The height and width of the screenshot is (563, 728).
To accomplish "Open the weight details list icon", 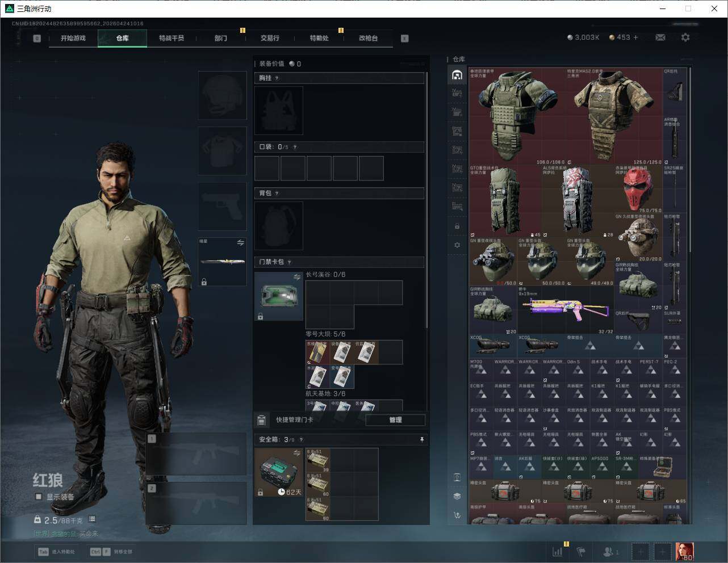I will tap(92, 519).
